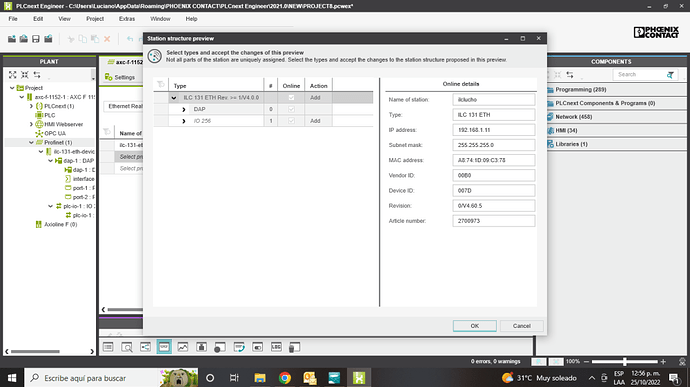
Task: Collapse the Project tree node
Action: click(x=12, y=88)
